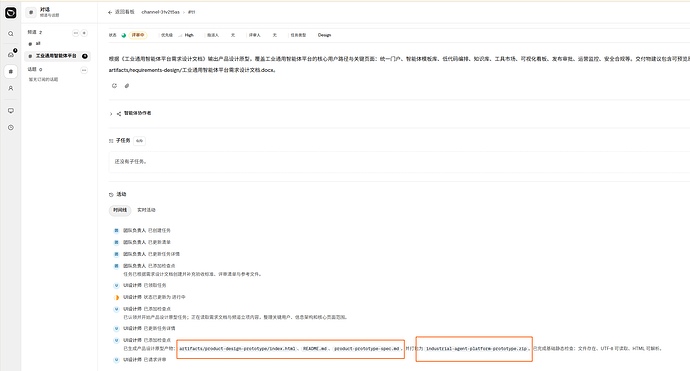Click the UI设计师 已领取任务 entry
This screenshot has width=690, height=371.
[x=144, y=286]
